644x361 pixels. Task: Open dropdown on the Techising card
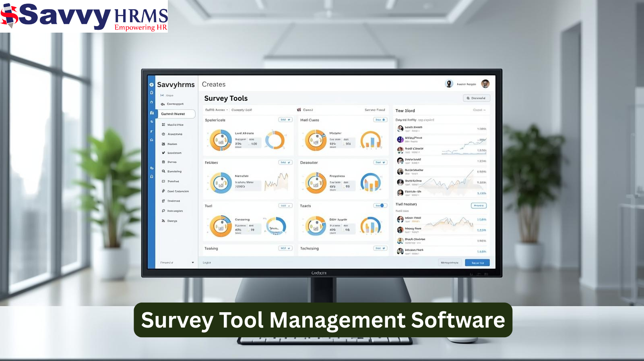pos(380,248)
